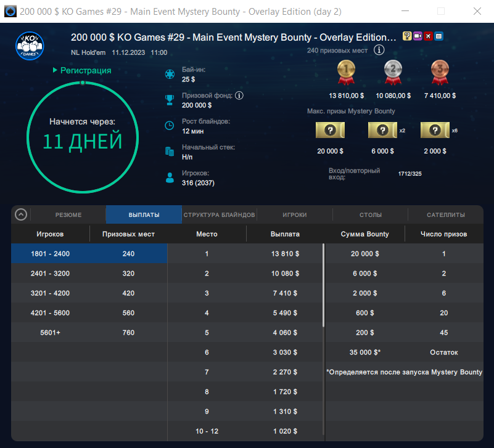Screen dimensions: 494x448
Task: Open the СТРУКТУРА БЛАЙНДОВ tab
Action: tap(220, 214)
